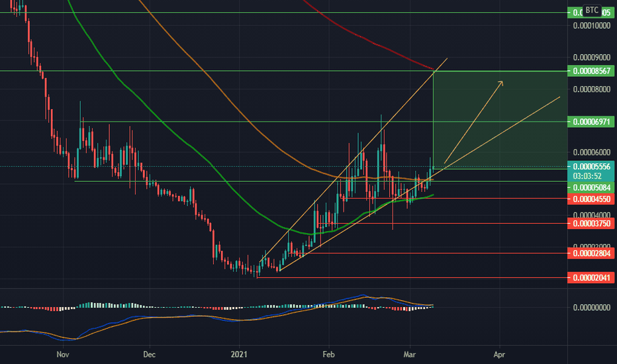
Task: Select the 0.00005084 green price label
Action: coord(591,187)
